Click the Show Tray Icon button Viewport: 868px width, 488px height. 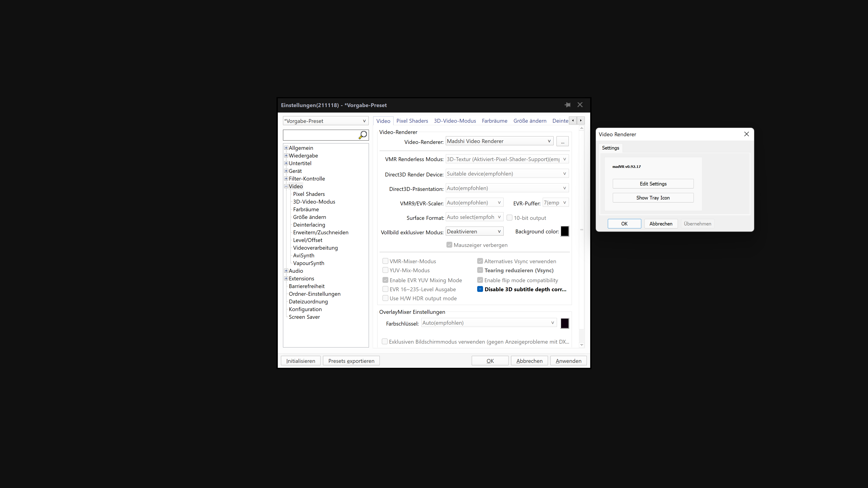[x=653, y=198]
